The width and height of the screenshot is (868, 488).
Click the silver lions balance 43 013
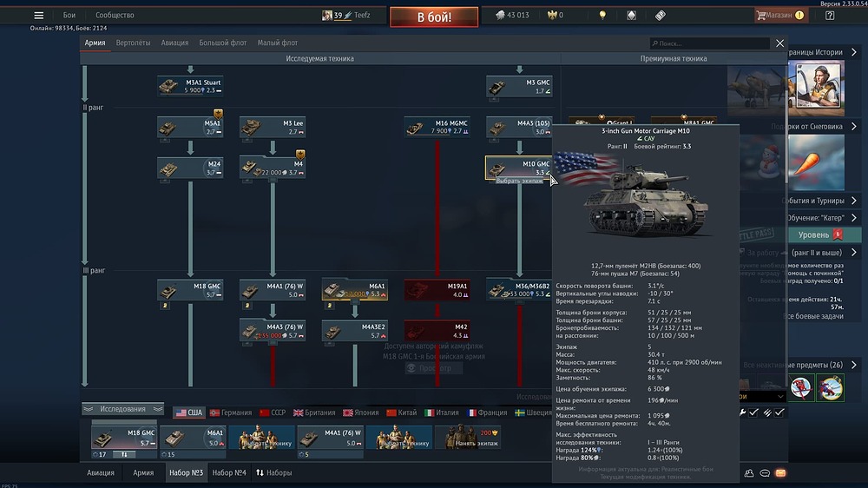click(x=513, y=16)
